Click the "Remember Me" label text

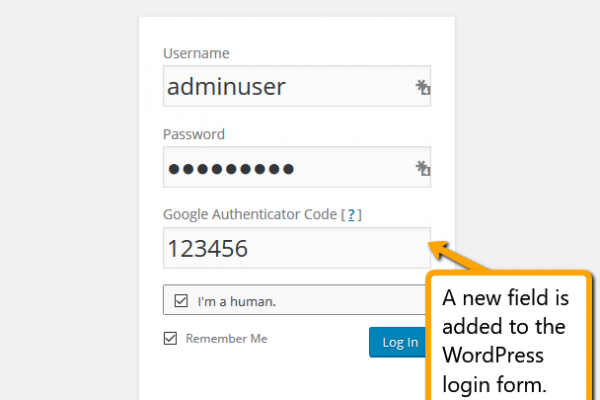coord(226,339)
